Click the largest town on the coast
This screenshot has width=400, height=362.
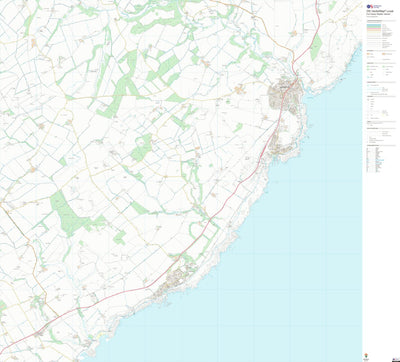click(286, 95)
